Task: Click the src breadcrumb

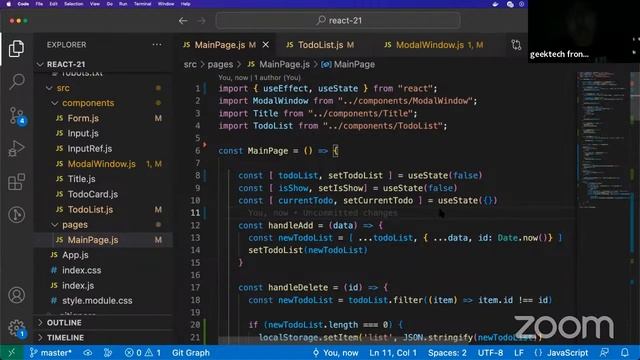Action: tap(190, 64)
